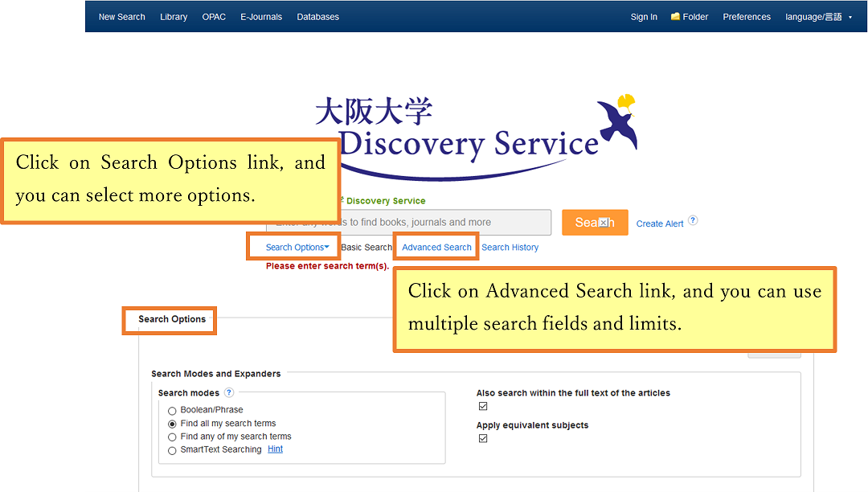Open OPAC from the top navigation
Image resolution: width=868 pixels, height=492 pixels.
(214, 17)
